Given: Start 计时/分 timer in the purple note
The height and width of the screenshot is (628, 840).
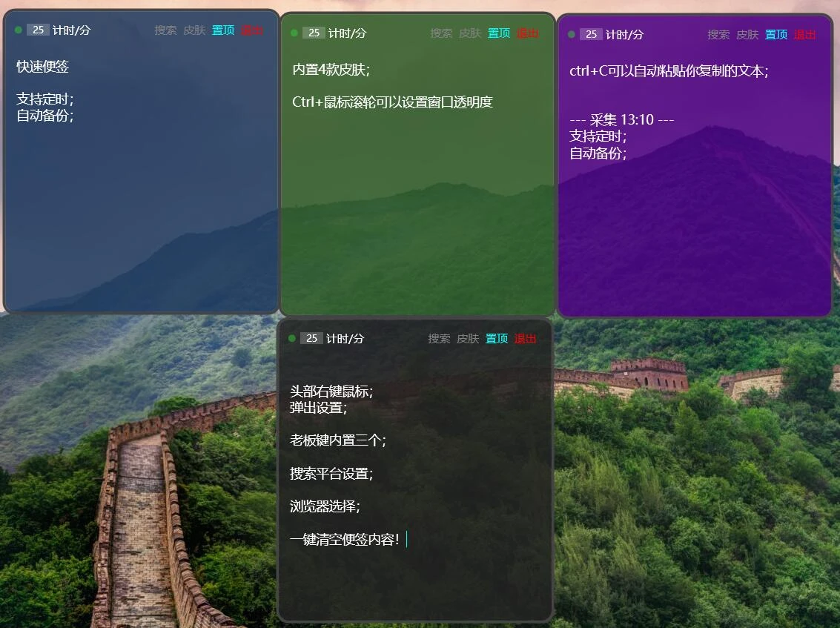Looking at the screenshot, I should pyautogui.click(x=625, y=35).
